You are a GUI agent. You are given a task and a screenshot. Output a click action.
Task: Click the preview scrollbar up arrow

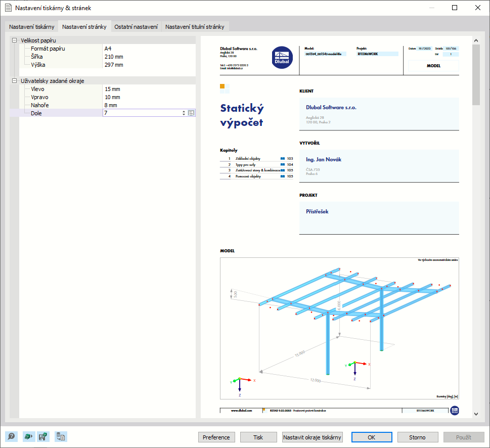[x=476, y=40]
